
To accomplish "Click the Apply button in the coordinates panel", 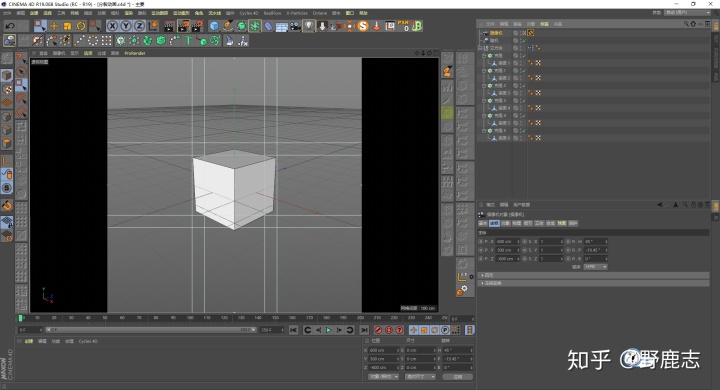I will (x=457, y=377).
